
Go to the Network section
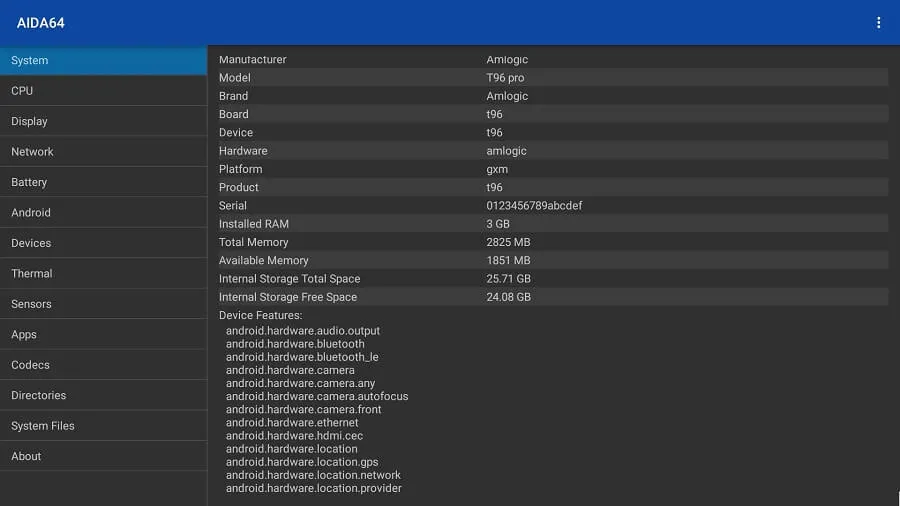coord(103,152)
